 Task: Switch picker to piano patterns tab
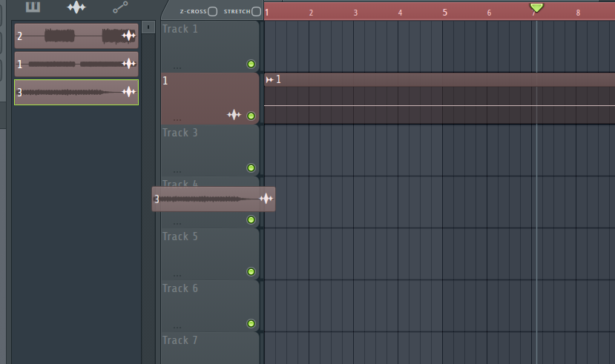[x=32, y=7]
